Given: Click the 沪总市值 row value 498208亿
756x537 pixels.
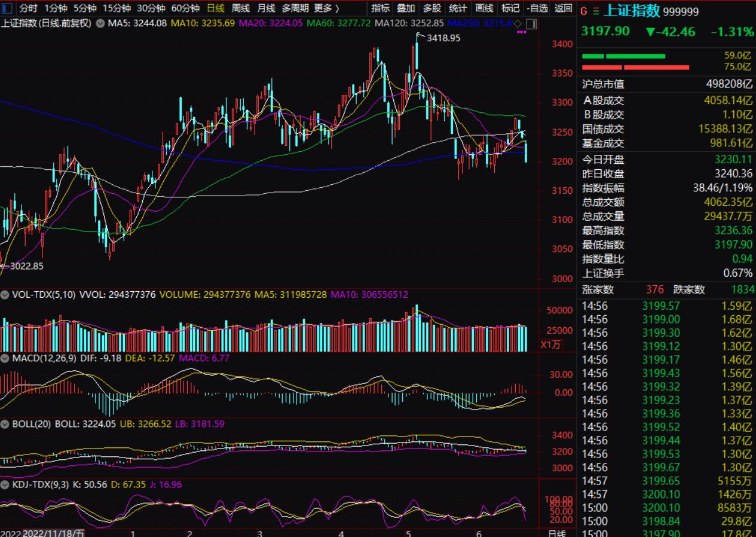Looking at the screenshot, I should point(729,84).
